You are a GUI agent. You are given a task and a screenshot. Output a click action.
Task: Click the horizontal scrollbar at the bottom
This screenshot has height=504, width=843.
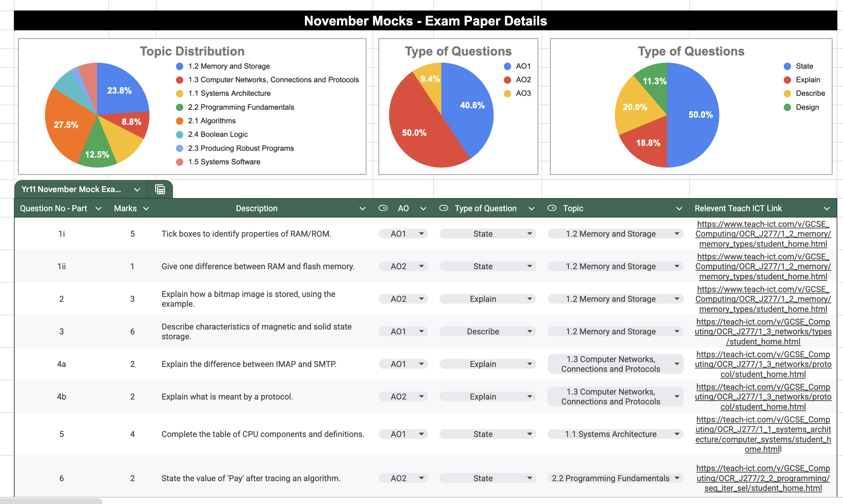coord(51,501)
